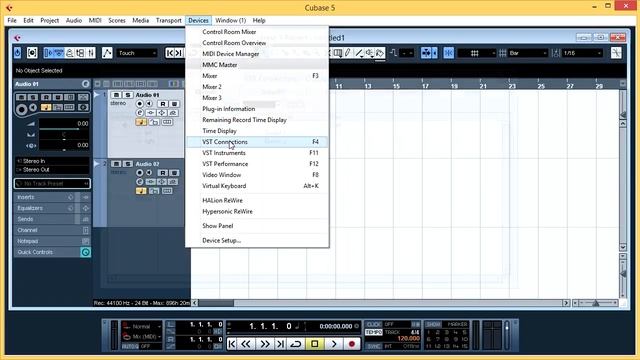Toggle Solo on Audio 02 track
Image resolution: width=640 pixels, height=360 pixels.
tap(128, 164)
